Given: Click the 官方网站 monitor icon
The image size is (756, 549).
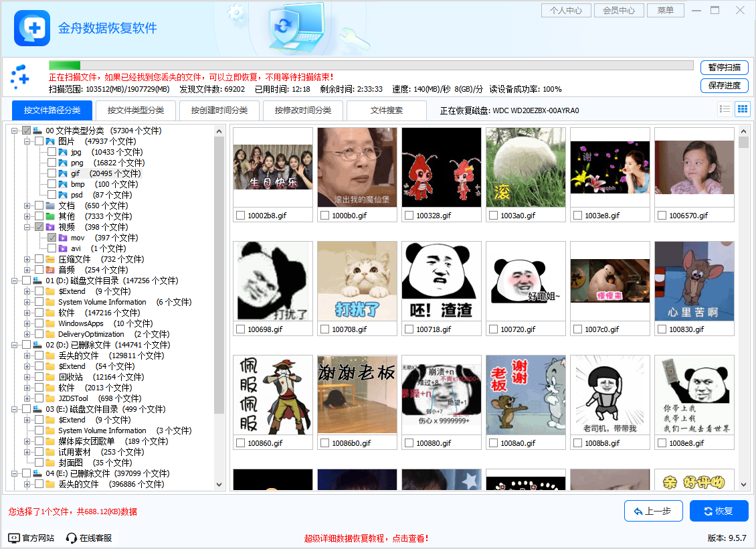Looking at the screenshot, I should click(x=14, y=538).
